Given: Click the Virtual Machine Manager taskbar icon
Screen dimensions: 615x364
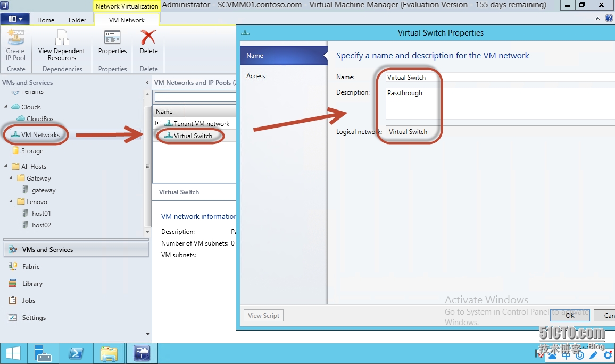Looking at the screenshot, I should [142, 353].
